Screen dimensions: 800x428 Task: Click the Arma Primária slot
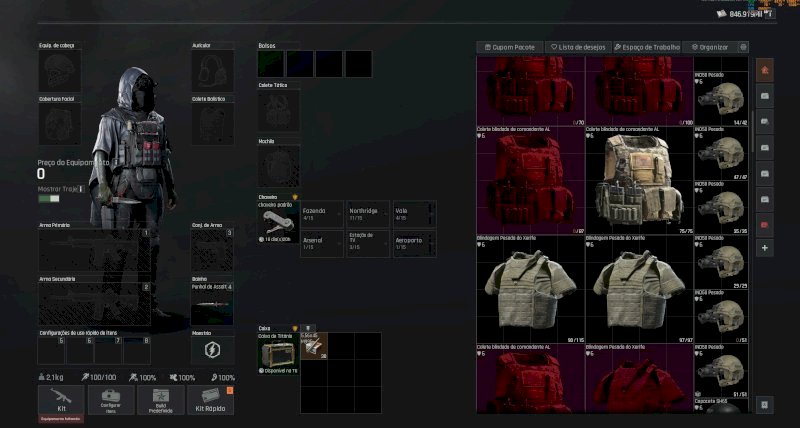(x=94, y=250)
